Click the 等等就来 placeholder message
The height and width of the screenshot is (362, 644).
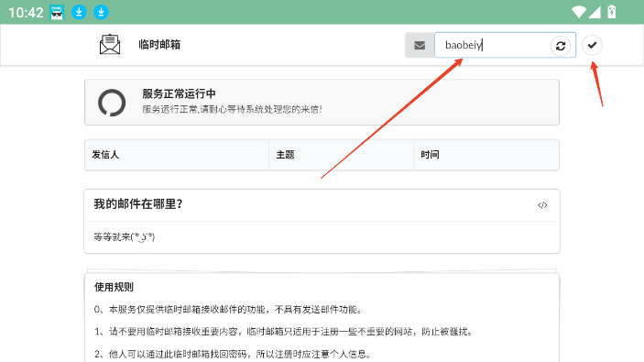click(x=124, y=236)
